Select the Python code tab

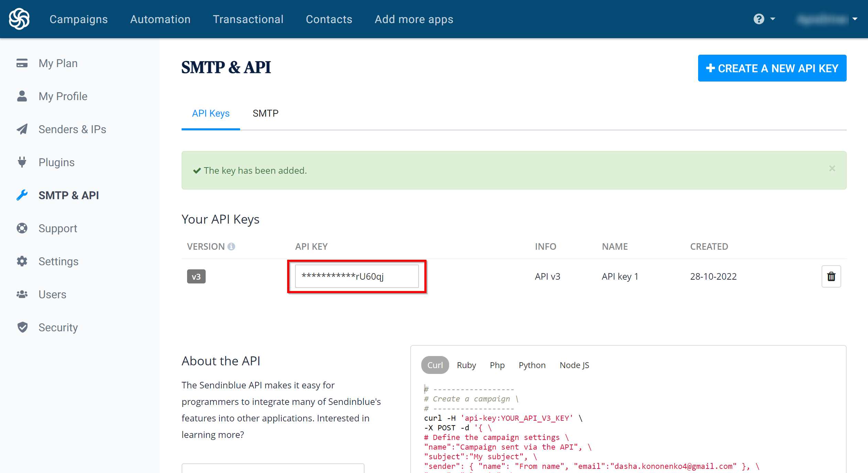[532, 365]
